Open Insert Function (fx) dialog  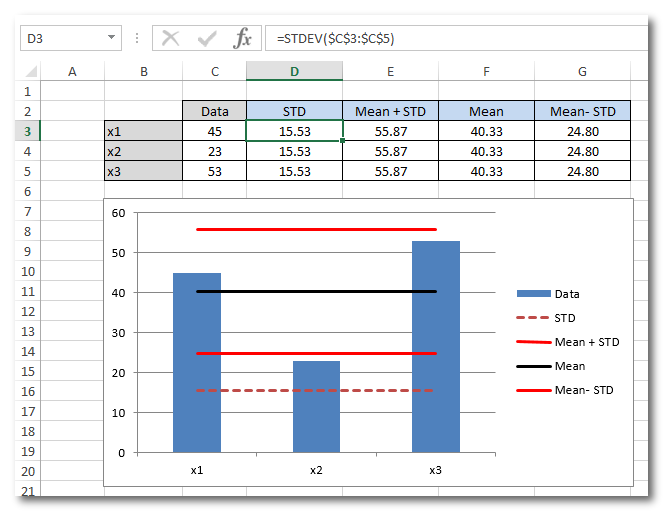click(x=242, y=39)
